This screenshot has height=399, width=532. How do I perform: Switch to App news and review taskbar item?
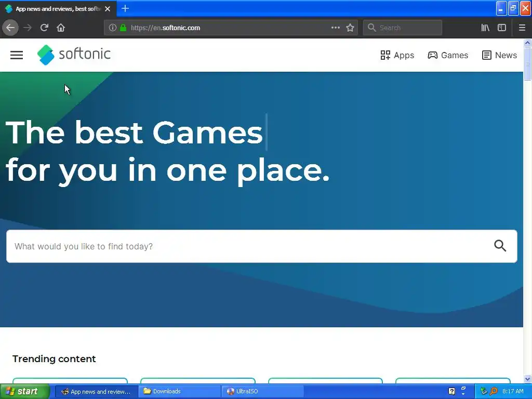[x=96, y=392]
